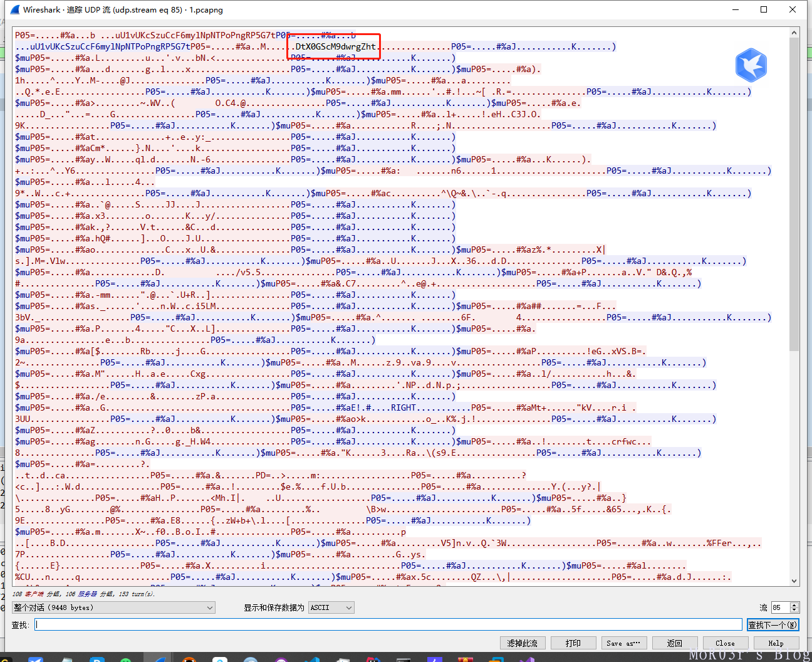The image size is (812, 662).
Task: Click the PD= text in the stream
Action: 263,475
